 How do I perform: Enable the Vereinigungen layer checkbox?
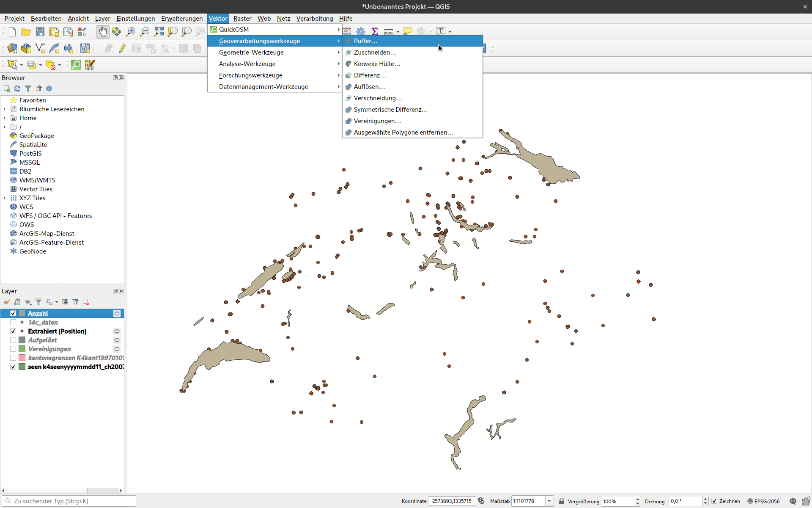pos(13,349)
